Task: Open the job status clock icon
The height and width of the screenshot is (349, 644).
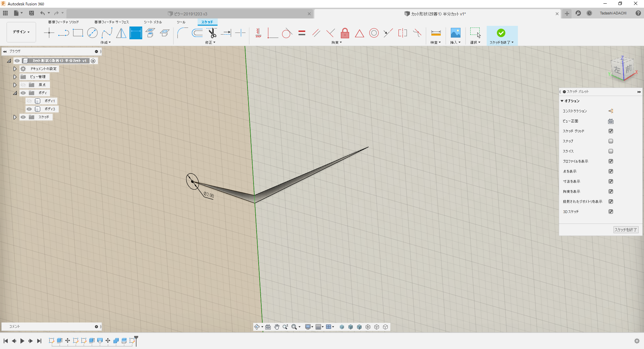Action: pyautogui.click(x=589, y=13)
